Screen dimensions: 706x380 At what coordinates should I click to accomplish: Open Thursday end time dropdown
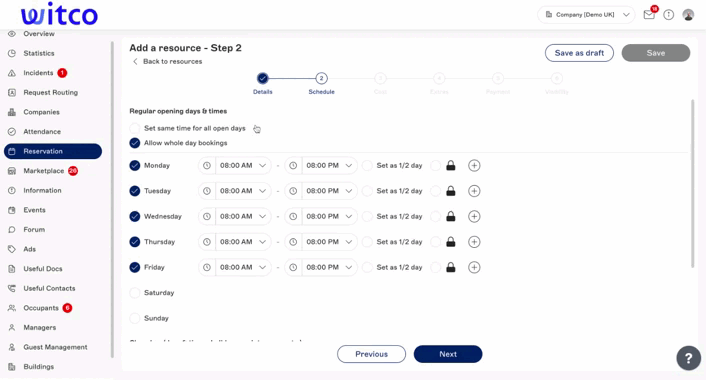pos(321,242)
